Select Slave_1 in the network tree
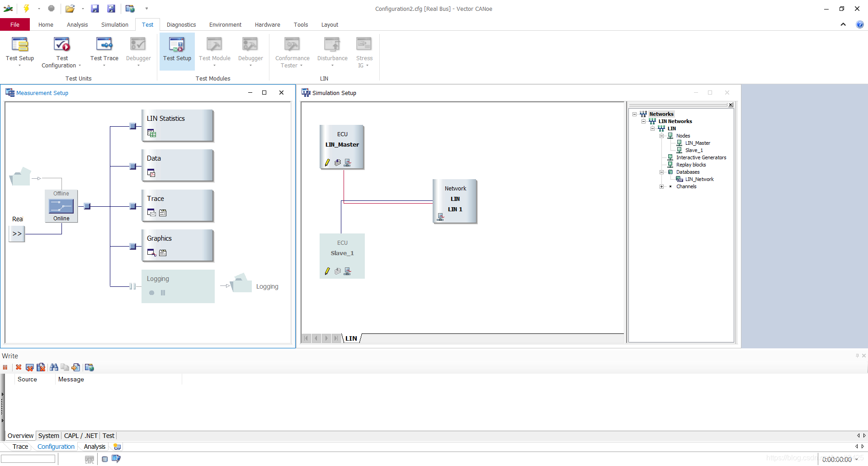868x466 pixels. coord(694,150)
